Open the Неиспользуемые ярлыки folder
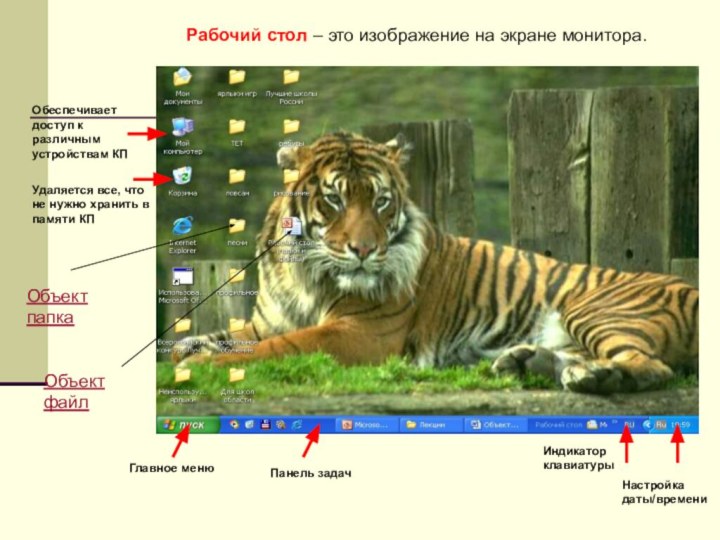Image resolution: width=720 pixels, height=540 pixels. [x=182, y=375]
